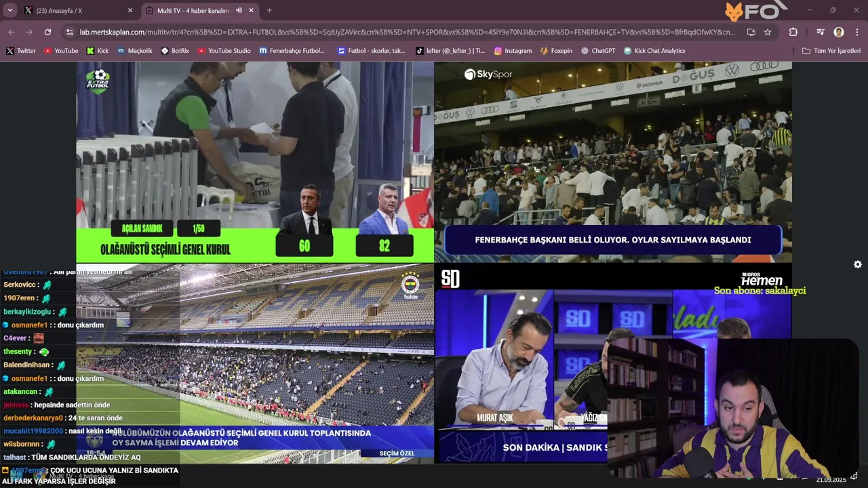The height and width of the screenshot is (488, 868).
Task: Click chat user thesenty
Action: point(18,352)
